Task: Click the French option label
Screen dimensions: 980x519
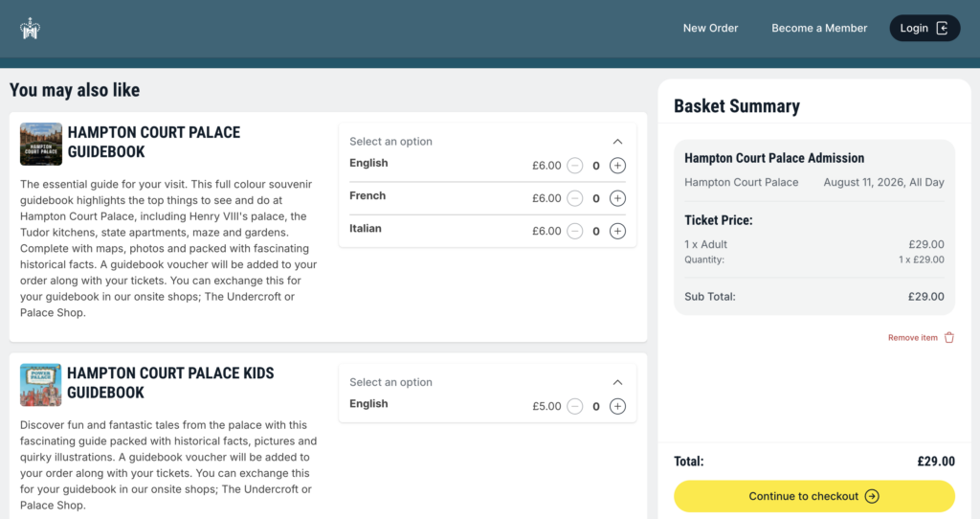Action: pyautogui.click(x=367, y=195)
